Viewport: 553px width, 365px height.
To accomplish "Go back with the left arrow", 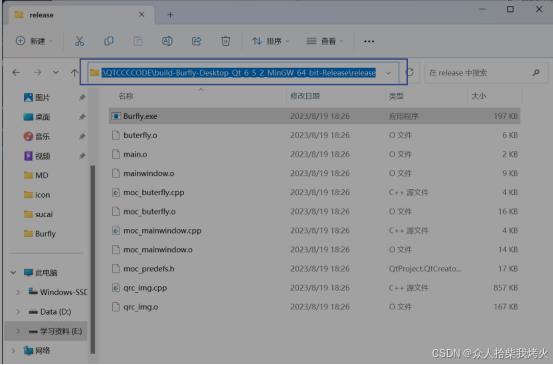I will 16,73.
